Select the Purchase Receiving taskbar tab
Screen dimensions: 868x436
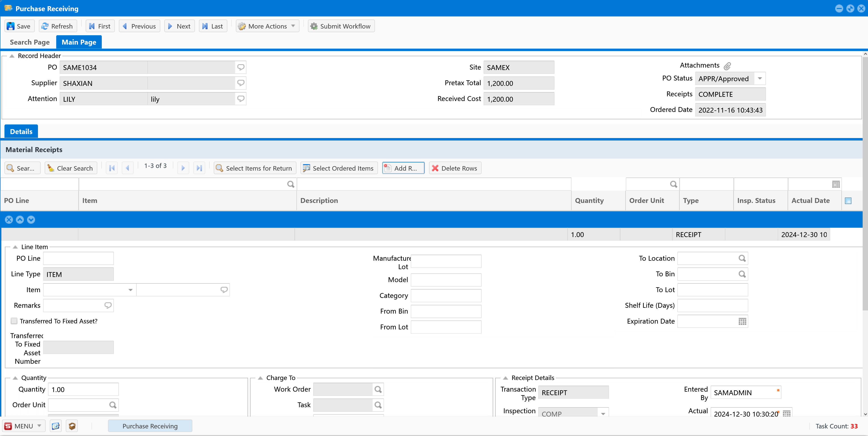point(150,426)
